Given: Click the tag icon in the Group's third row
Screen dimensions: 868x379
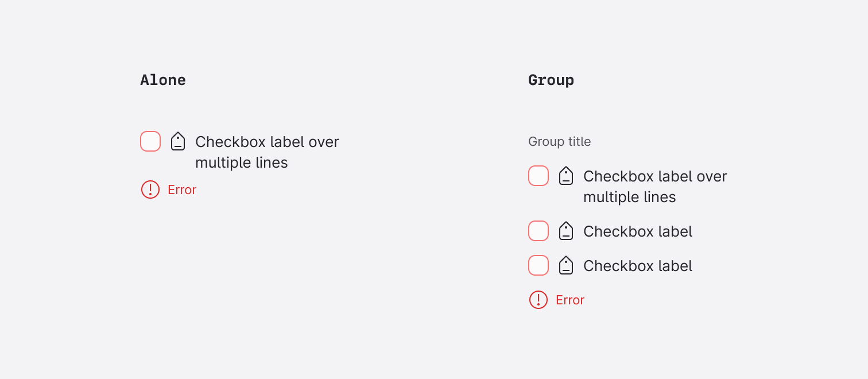Looking at the screenshot, I should pyautogui.click(x=566, y=265).
